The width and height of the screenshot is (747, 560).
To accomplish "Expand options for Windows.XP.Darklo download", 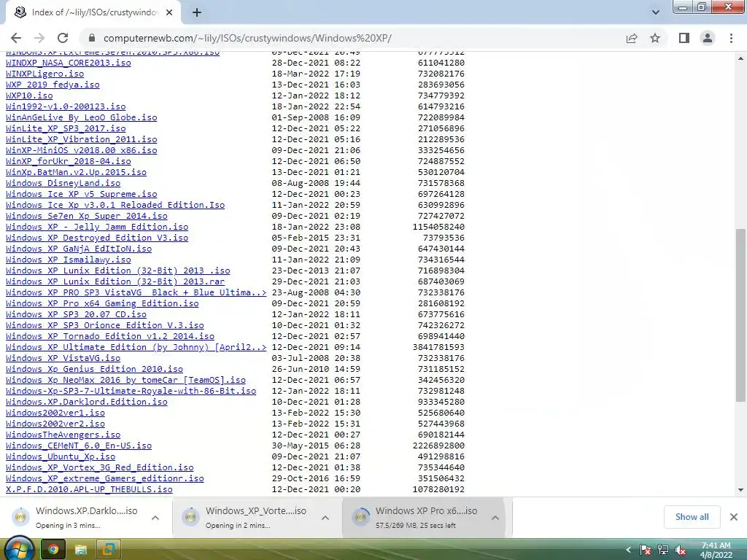I will [155, 518].
